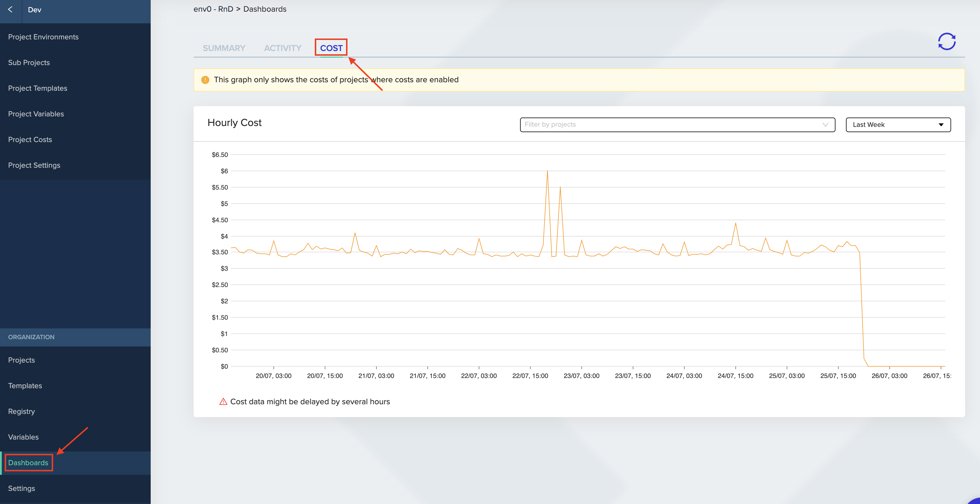The height and width of the screenshot is (504, 980).
Task: Open Project Settings
Action: click(x=34, y=165)
